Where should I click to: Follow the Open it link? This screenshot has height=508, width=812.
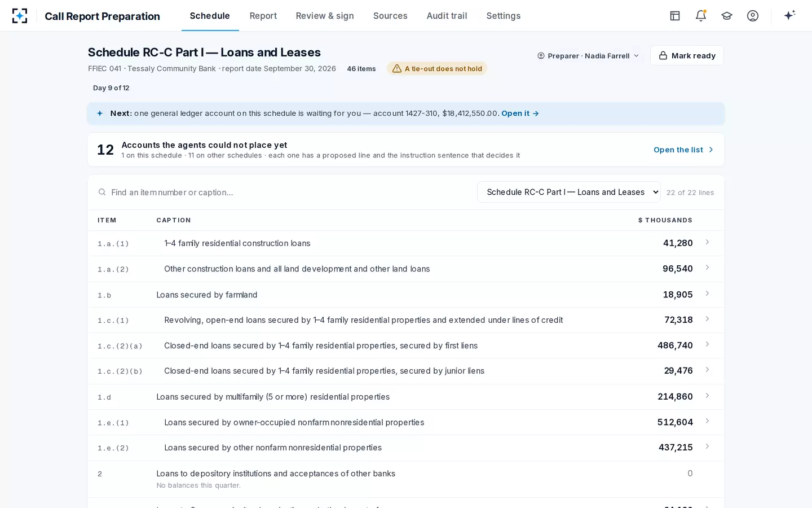(x=520, y=113)
